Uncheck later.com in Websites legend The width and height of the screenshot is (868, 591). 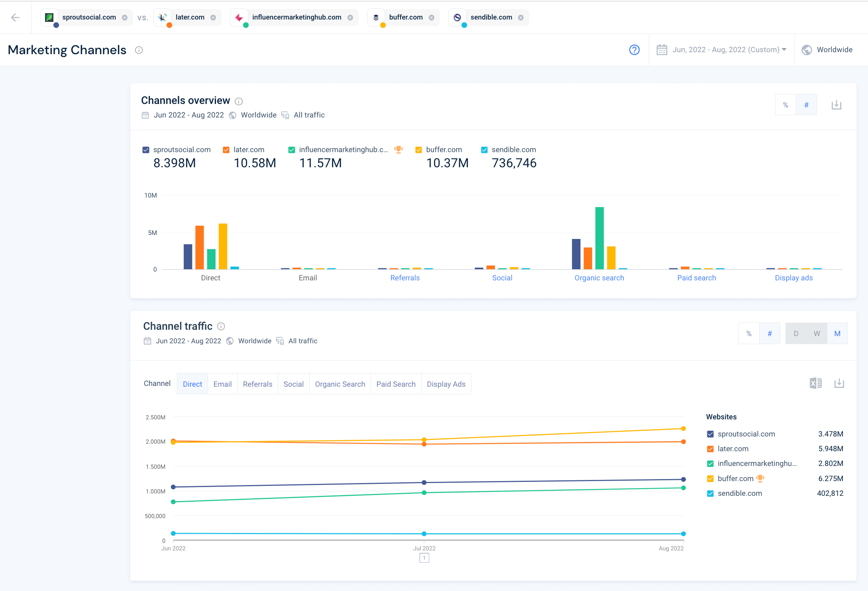pyautogui.click(x=710, y=449)
